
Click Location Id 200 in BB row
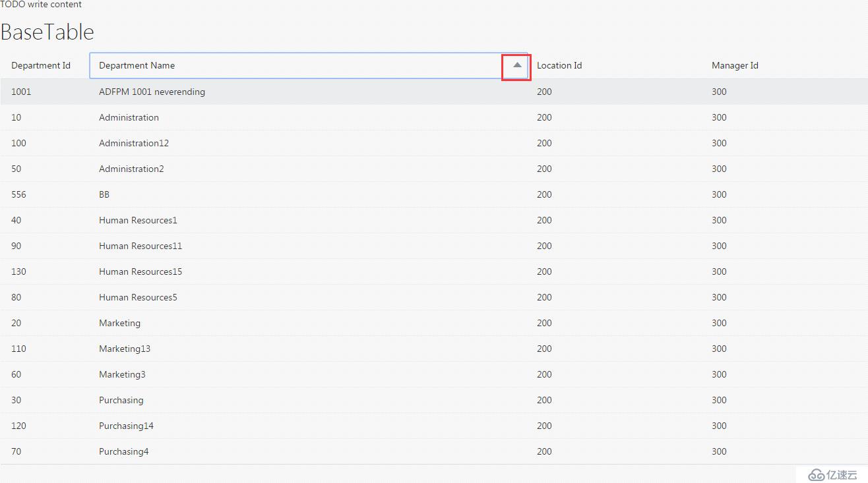click(x=544, y=194)
